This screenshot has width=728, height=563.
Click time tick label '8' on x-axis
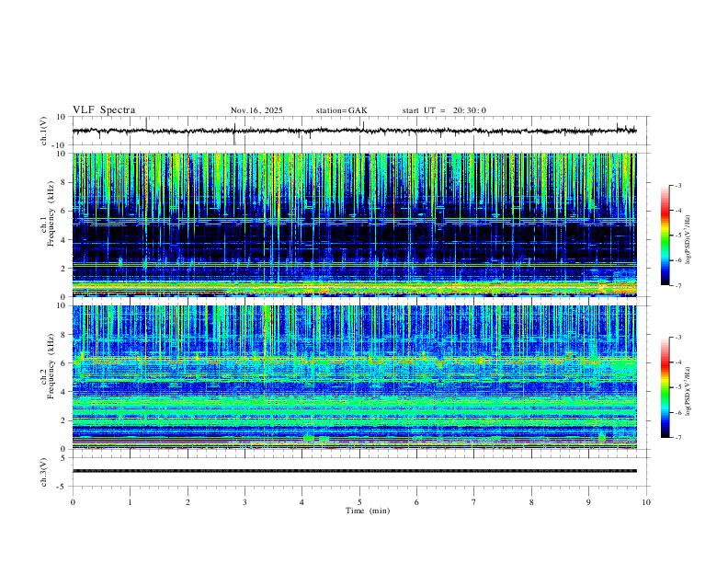click(531, 502)
